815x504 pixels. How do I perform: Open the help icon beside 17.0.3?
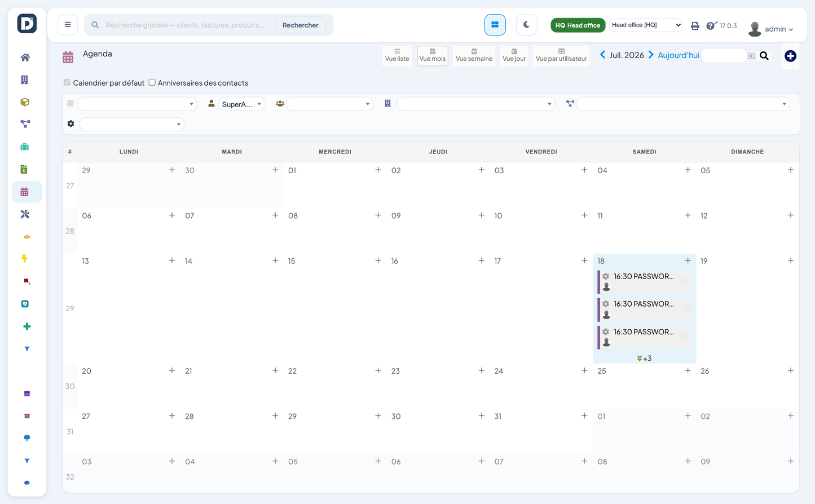(711, 26)
